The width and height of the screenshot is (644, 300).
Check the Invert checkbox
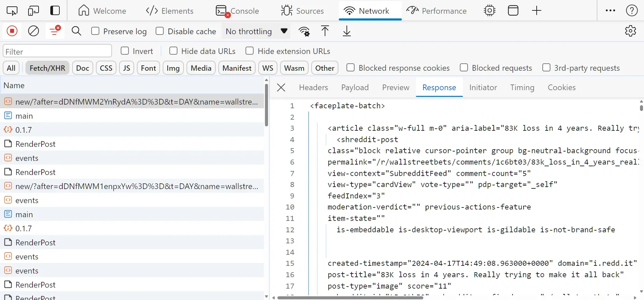pos(125,51)
